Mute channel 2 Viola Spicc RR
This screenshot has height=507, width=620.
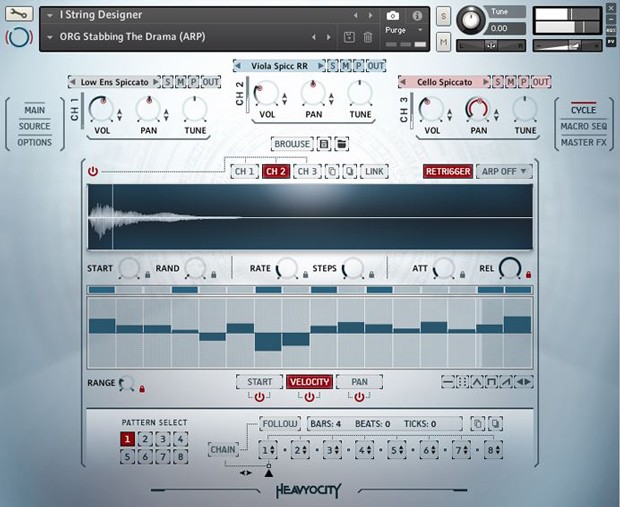click(345, 66)
